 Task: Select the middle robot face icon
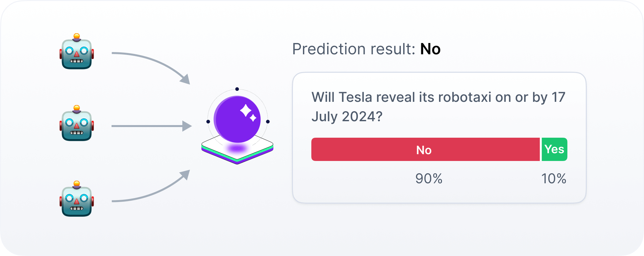(77, 123)
